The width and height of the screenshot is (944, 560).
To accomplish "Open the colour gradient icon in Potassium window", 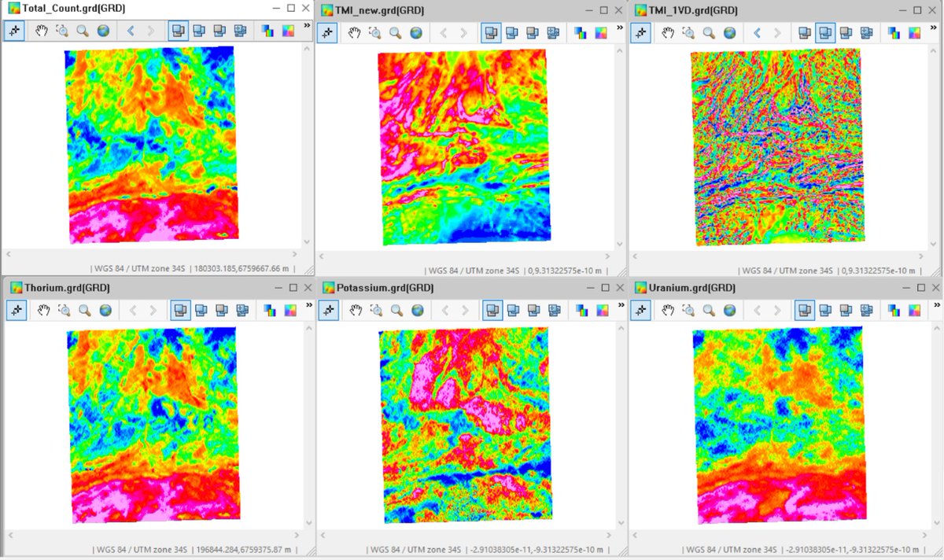I will point(601,310).
